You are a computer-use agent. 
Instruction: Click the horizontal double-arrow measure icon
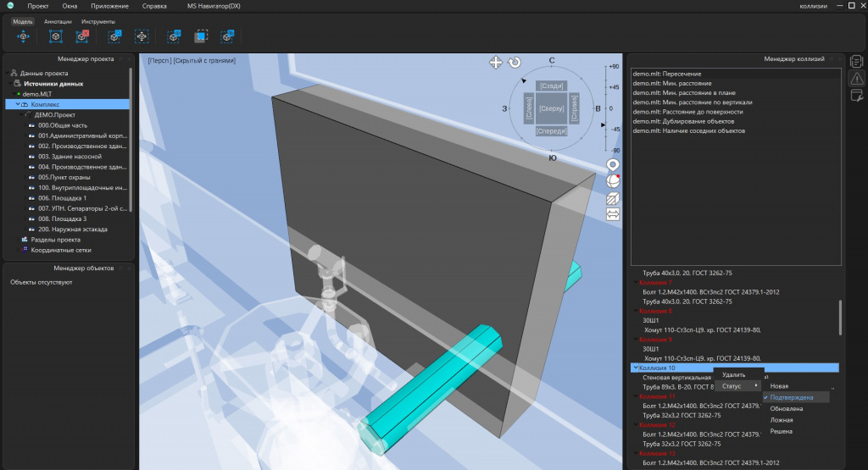pos(613,214)
